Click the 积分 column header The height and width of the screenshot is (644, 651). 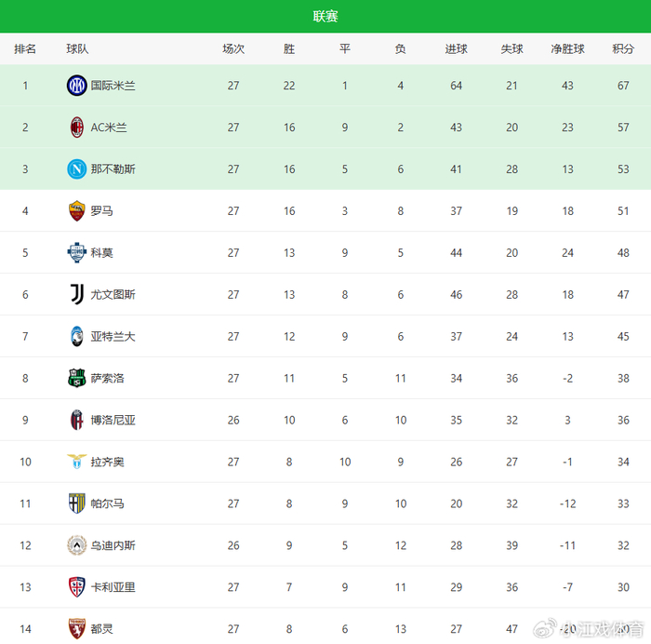point(623,49)
